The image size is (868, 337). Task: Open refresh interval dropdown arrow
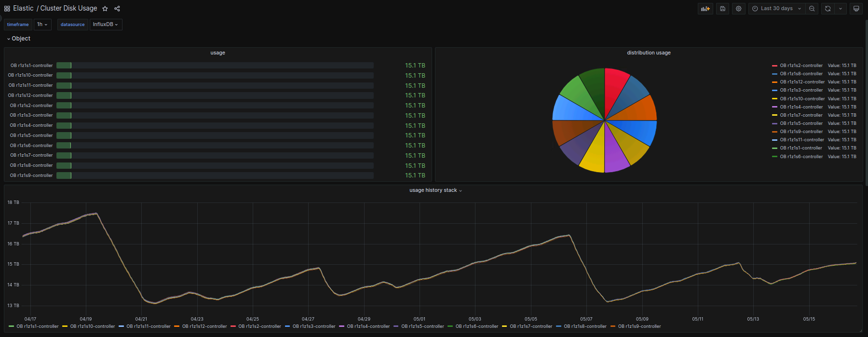pyautogui.click(x=841, y=9)
